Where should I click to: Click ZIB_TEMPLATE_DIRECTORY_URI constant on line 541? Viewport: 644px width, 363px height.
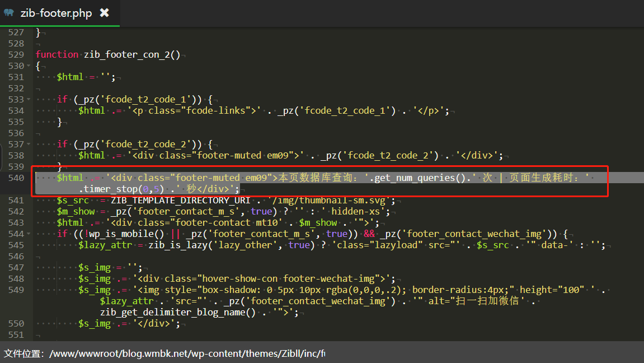pos(181,200)
